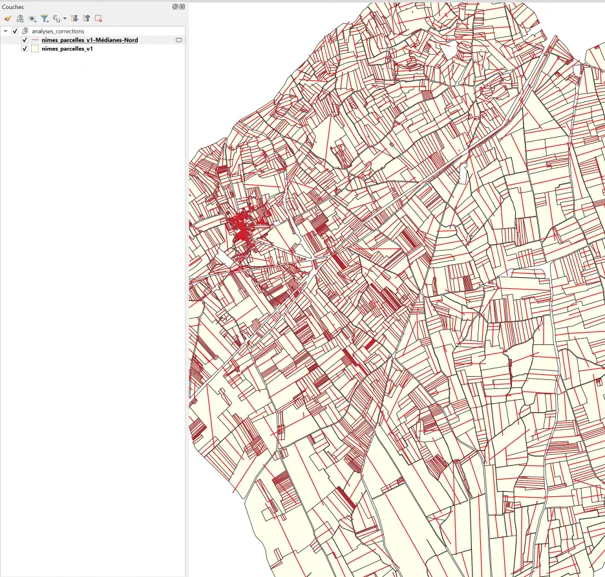Undock the Couches panel
The height and width of the screenshot is (577, 605).
point(175,7)
